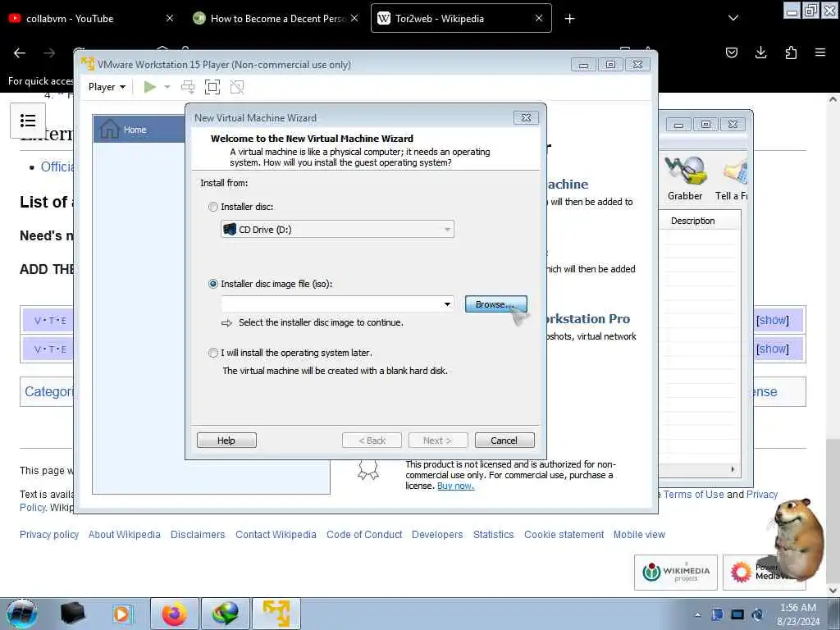Click the taskbar clock showing 1:56 AM
The width and height of the screenshot is (840, 630).
tap(798, 614)
